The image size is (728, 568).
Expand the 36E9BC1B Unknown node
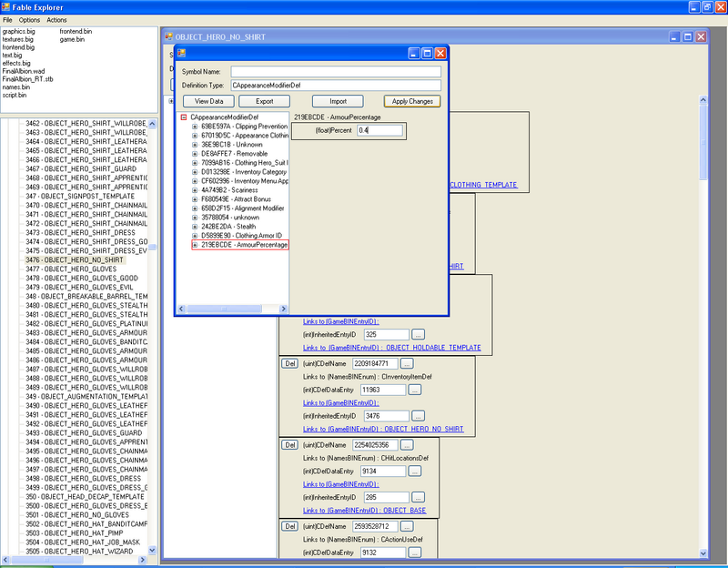click(195, 145)
